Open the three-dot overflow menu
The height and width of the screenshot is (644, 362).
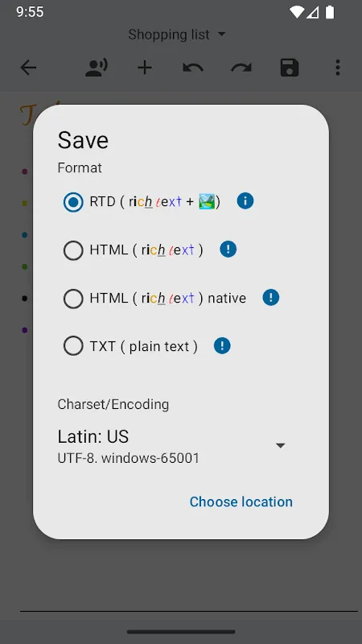338,68
